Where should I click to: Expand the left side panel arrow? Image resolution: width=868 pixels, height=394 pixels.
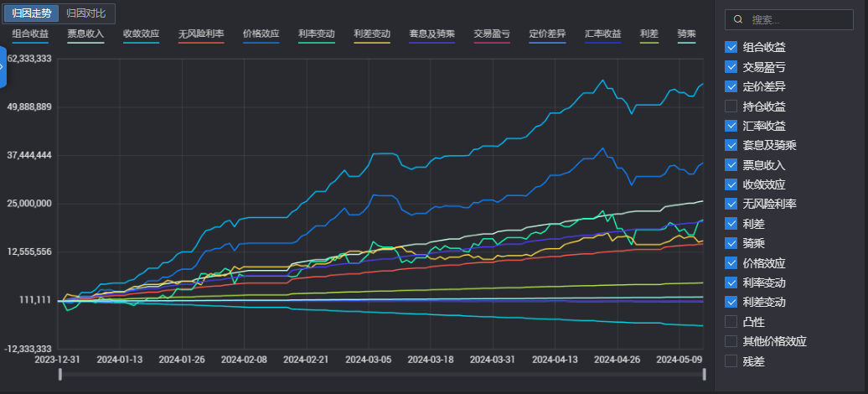pyautogui.click(x=3, y=66)
